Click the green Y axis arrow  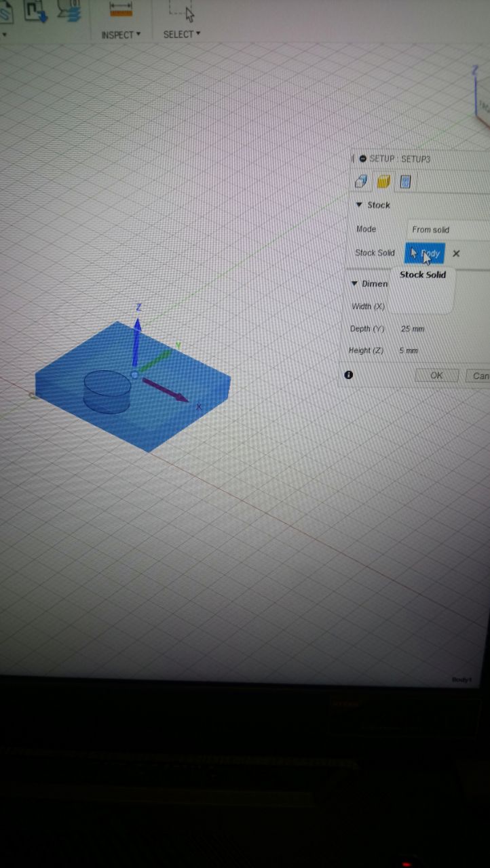coord(155,360)
